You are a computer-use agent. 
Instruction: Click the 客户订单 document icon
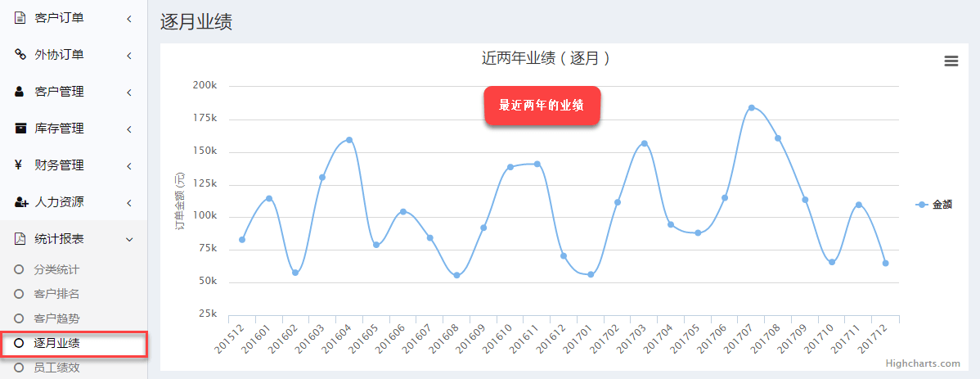pyautogui.click(x=20, y=18)
